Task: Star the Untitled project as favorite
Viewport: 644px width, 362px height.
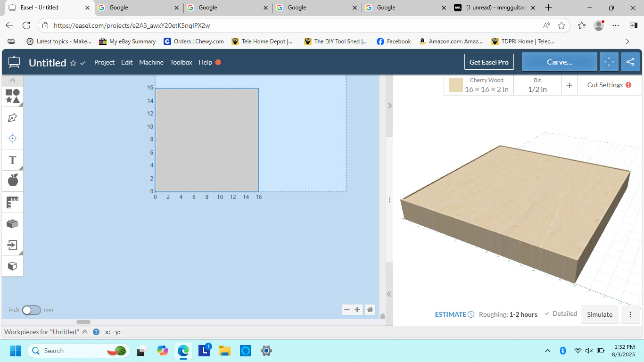Action: 73,63
